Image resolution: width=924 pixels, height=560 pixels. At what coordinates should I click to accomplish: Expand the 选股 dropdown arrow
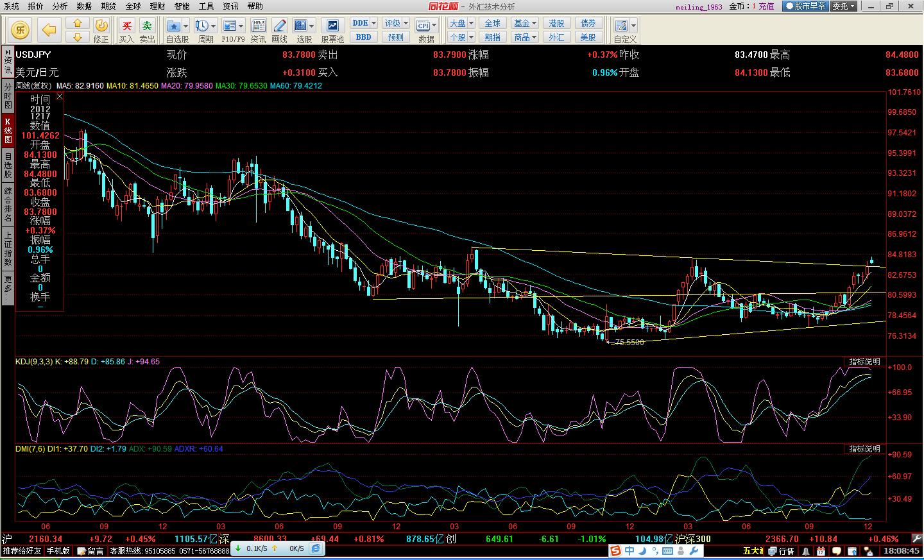pos(312,26)
